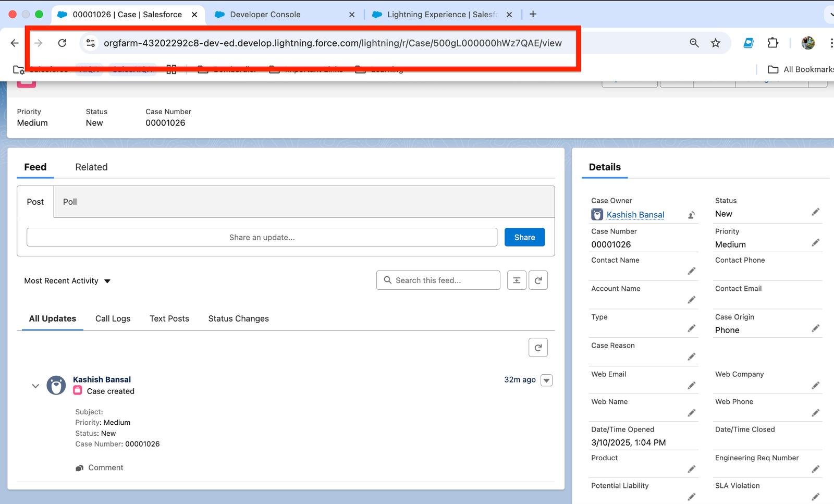This screenshot has width=834, height=504.
Task: Bookmark page with the star icon
Action: click(x=715, y=43)
